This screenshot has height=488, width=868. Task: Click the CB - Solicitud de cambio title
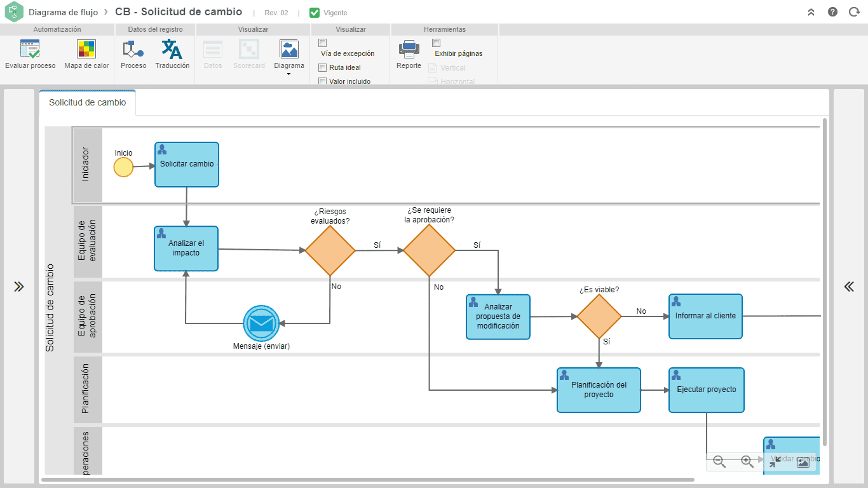point(179,12)
